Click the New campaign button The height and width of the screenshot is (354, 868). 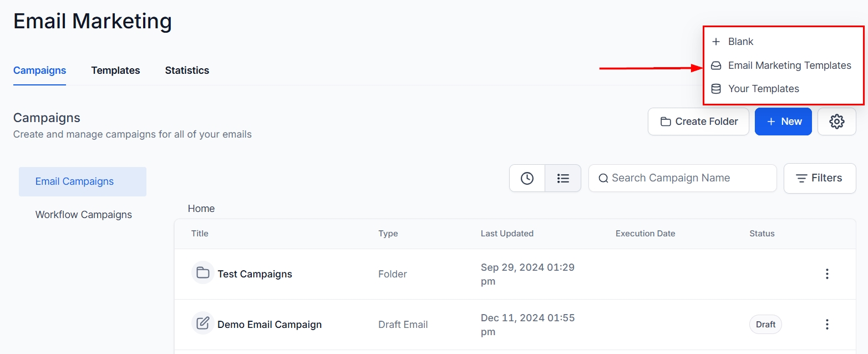(x=783, y=122)
